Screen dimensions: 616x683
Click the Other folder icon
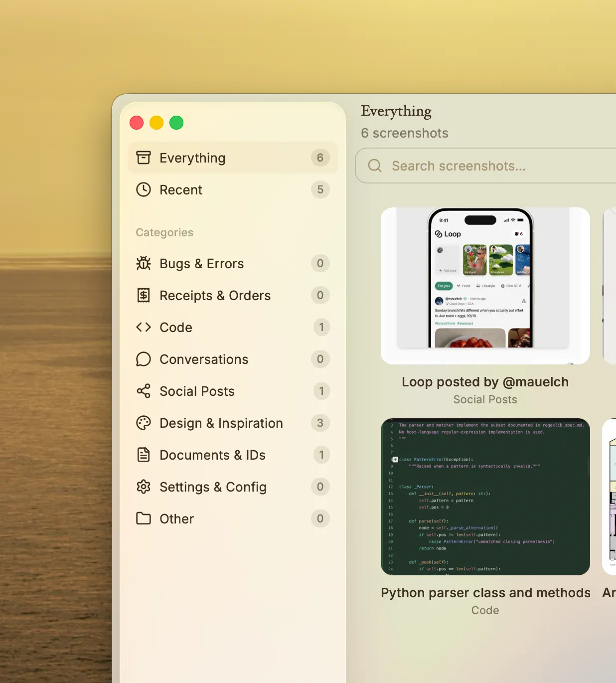point(144,518)
